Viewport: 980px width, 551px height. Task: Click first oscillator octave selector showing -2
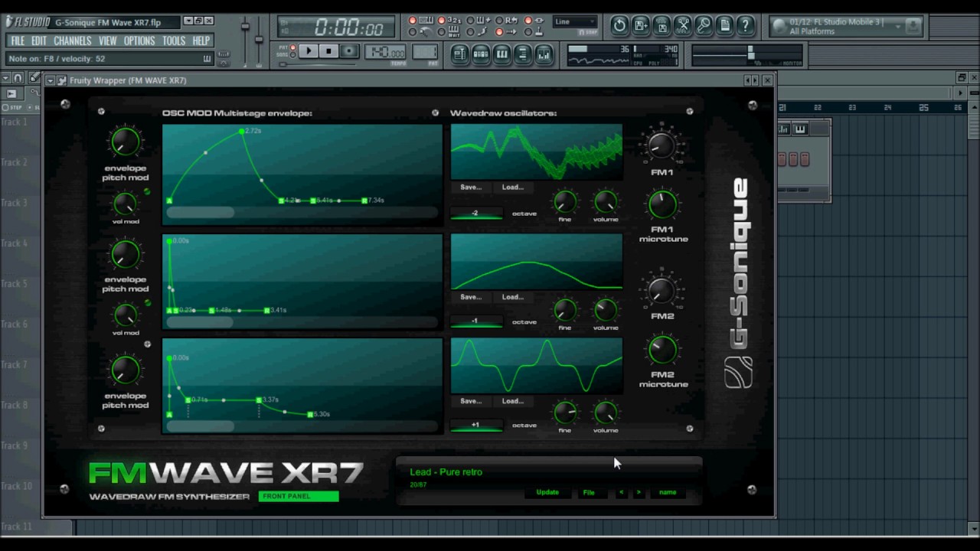tap(475, 214)
